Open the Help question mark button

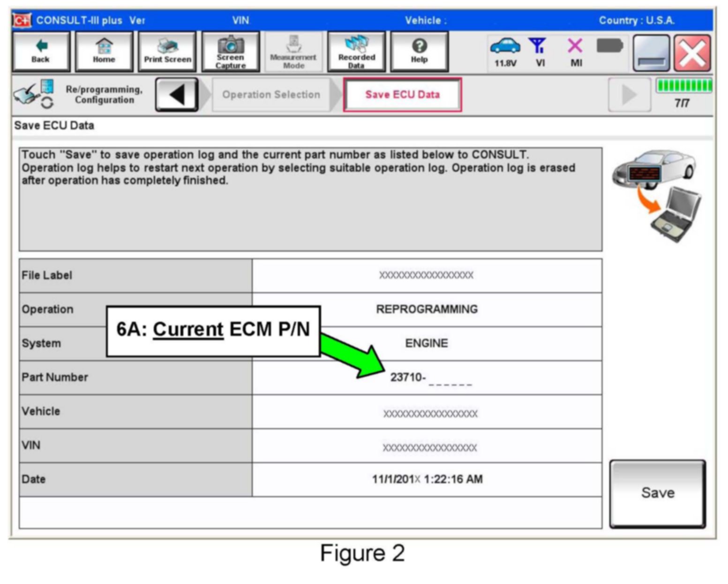click(x=419, y=52)
